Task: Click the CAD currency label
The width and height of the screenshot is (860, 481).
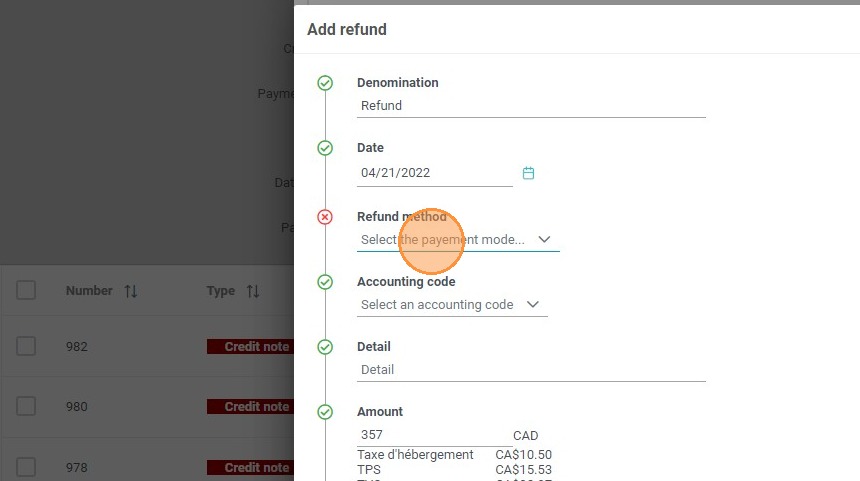Action: (x=525, y=435)
